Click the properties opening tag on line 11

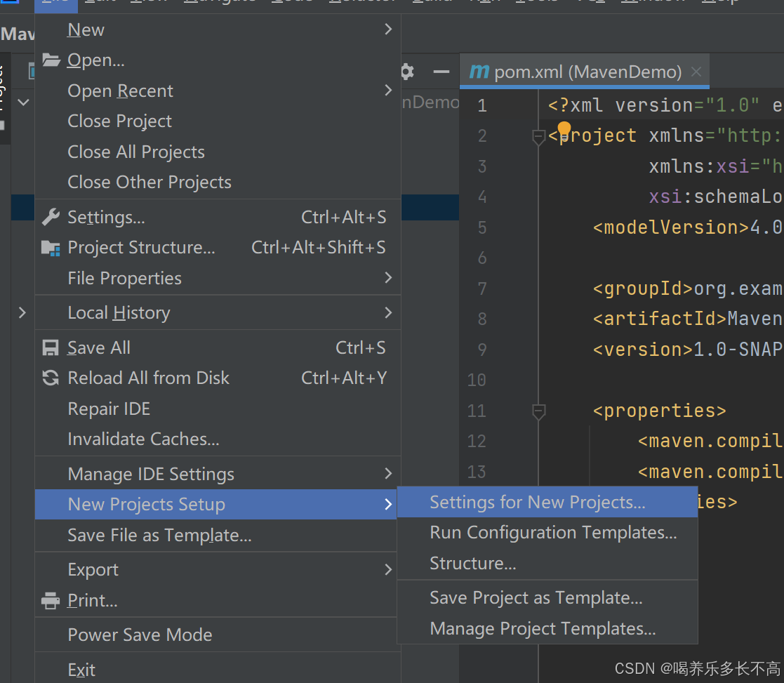pos(660,411)
